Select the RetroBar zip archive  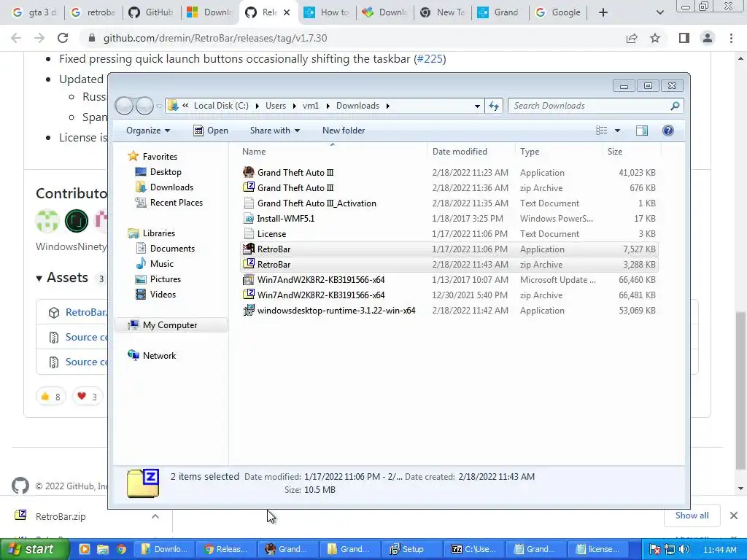(x=449, y=264)
